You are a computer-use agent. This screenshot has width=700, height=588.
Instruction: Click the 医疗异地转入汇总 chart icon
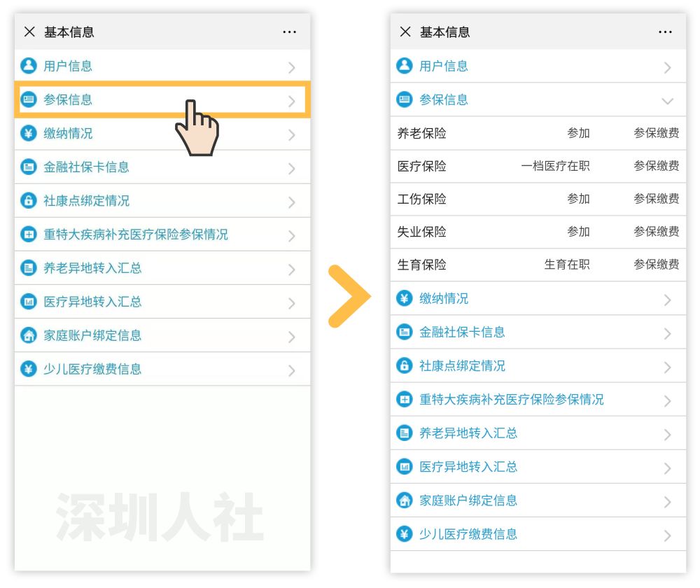click(28, 302)
